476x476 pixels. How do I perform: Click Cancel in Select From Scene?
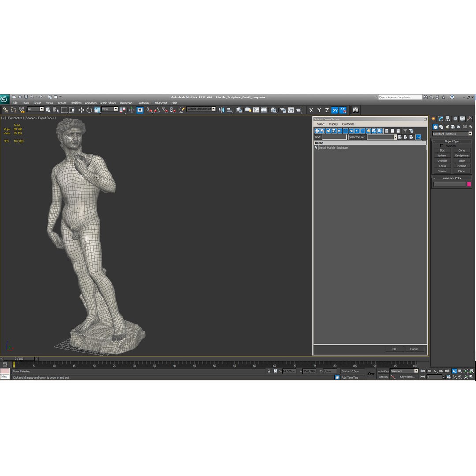click(x=414, y=349)
